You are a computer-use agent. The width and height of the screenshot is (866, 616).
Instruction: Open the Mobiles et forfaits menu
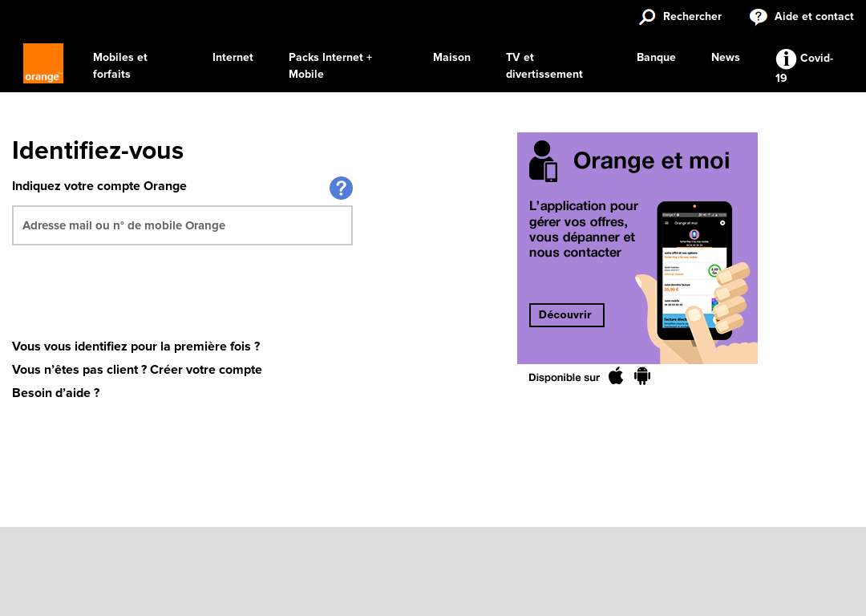[120, 66]
